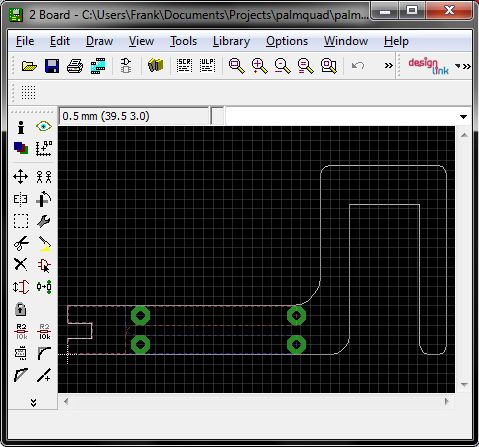The width and height of the screenshot is (479, 447).
Task: Click the command line input field
Action: (x=342, y=116)
